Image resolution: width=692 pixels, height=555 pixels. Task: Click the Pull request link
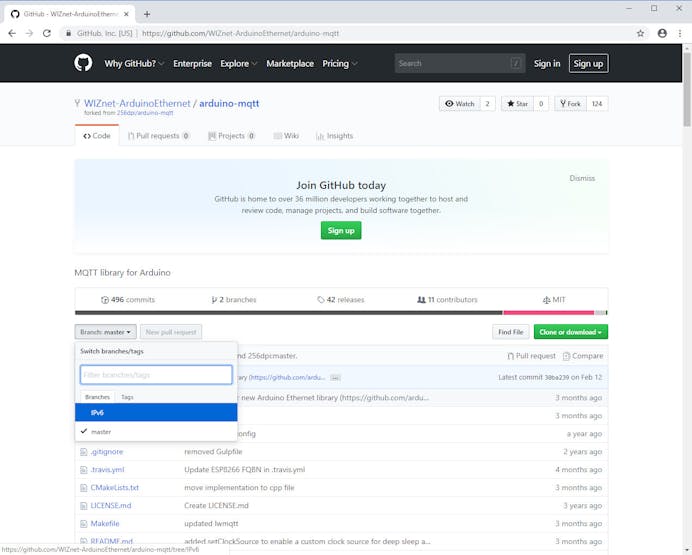click(531, 356)
